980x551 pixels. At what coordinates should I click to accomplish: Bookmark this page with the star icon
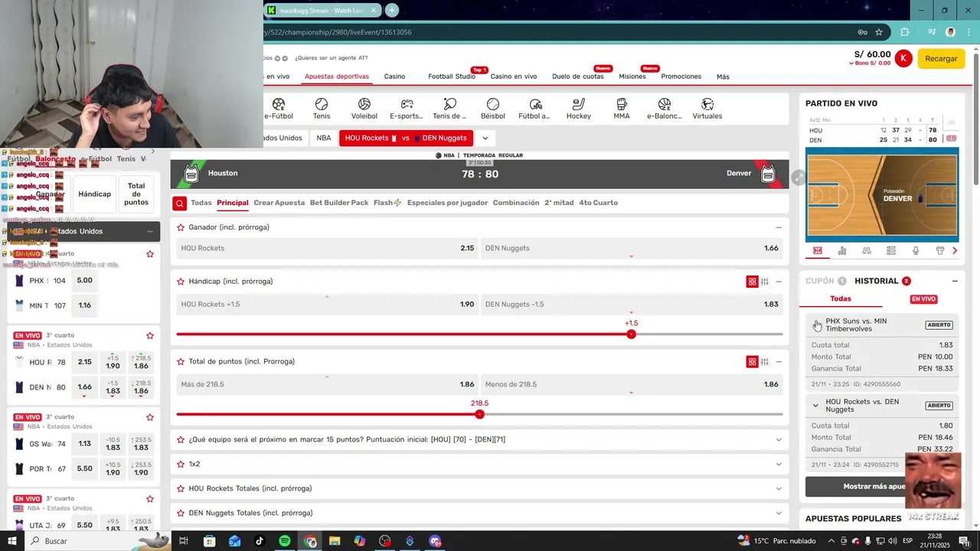(879, 32)
